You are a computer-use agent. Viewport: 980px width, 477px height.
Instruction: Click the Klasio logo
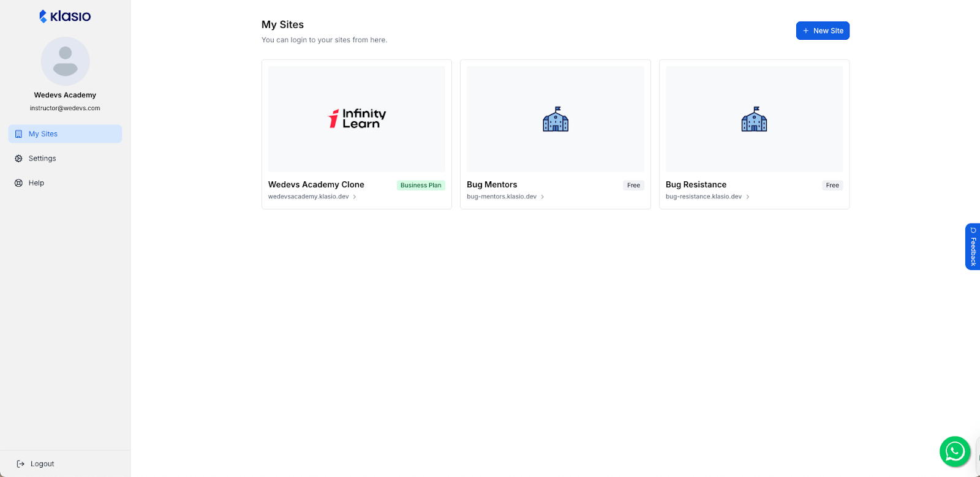pyautogui.click(x=65, y=17)
